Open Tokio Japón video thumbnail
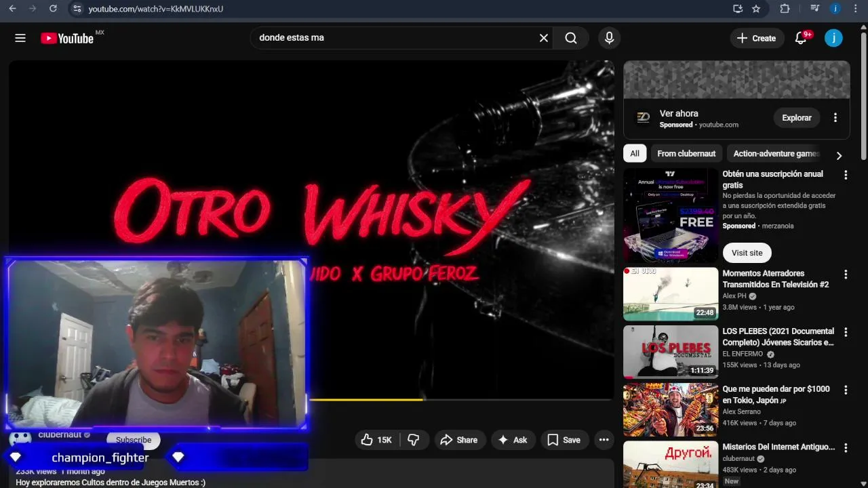Image resolution: width=868 pixels, height=488 pixels. pos(671,409)
